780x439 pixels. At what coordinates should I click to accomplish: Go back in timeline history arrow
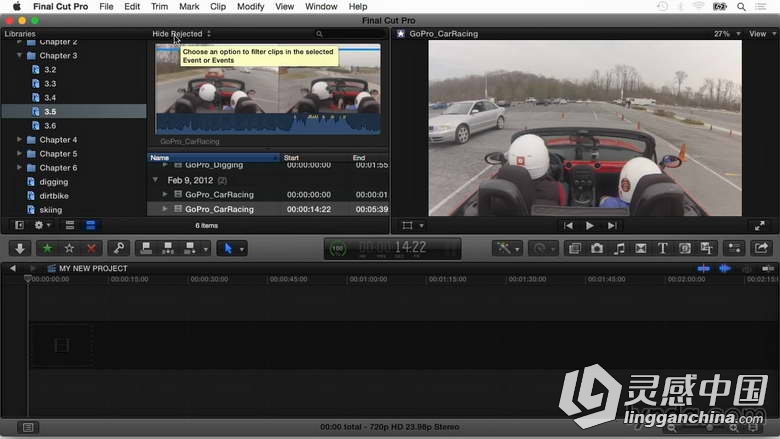pos(12,268)
